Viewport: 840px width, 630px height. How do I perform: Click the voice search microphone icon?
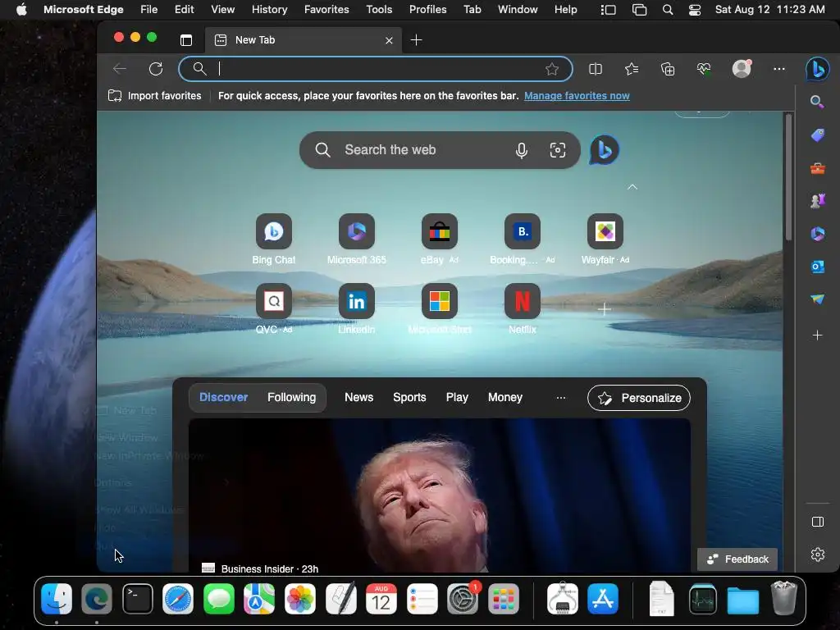click(x=521, y=151)
